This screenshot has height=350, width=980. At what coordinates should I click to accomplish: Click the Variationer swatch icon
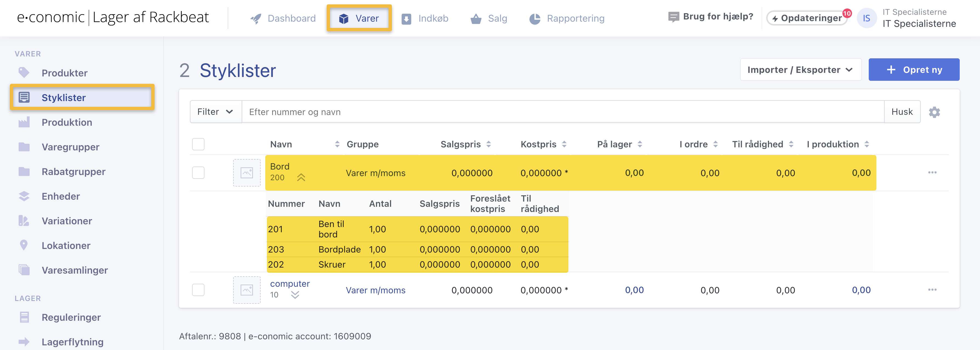(24, 221)
